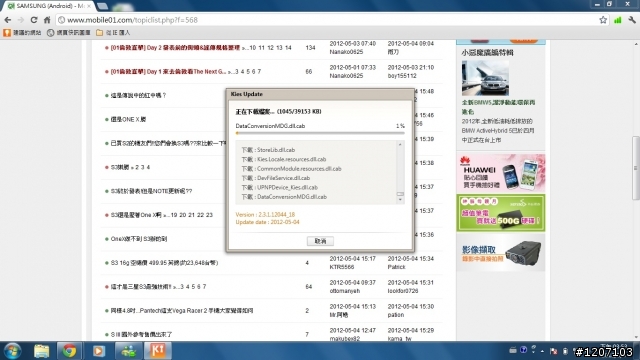Click UPNPDevice_Kies.dll.cab log entry
Image resolution: width=640 pixels, height=360 pixels.
pyautogui.click(x=280, y=187)
